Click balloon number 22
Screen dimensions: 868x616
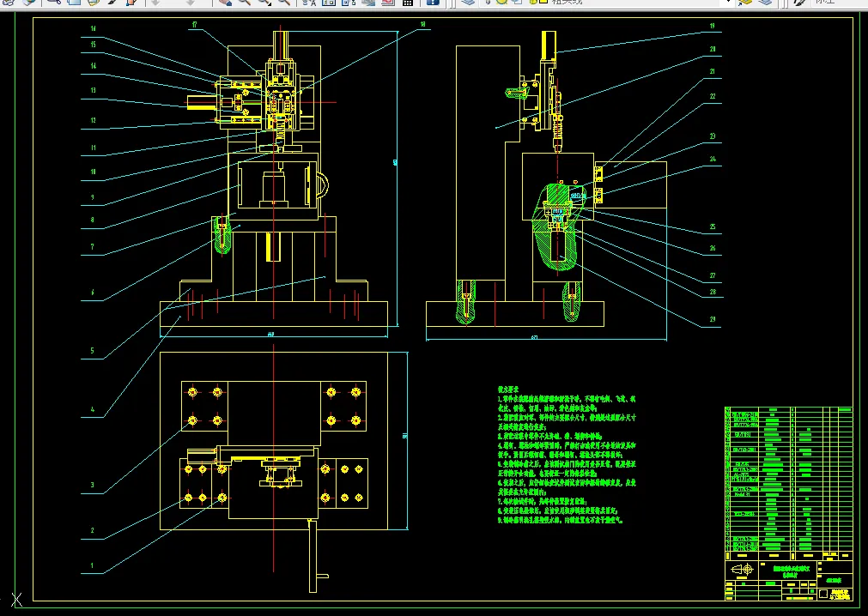(713, 96)
